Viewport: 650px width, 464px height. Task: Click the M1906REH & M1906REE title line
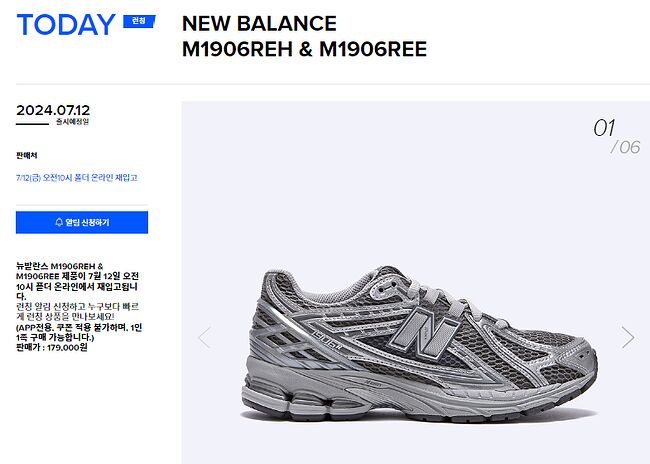click(305, 49)
